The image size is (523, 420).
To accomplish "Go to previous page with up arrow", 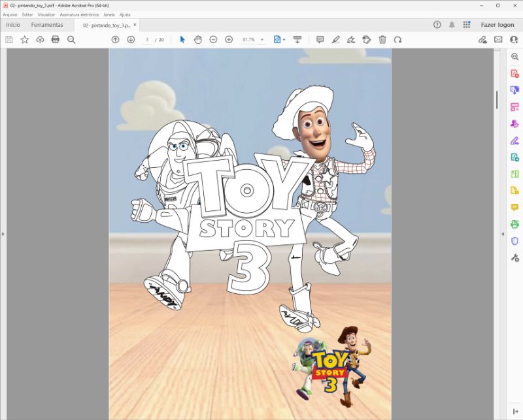I will coord(116,40).
